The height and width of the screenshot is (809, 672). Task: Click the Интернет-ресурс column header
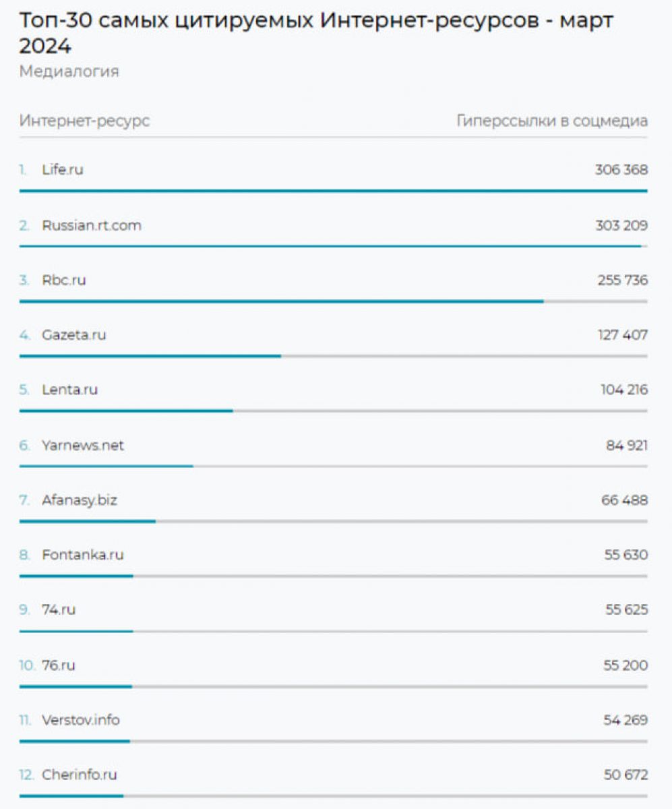pos(84,121)
